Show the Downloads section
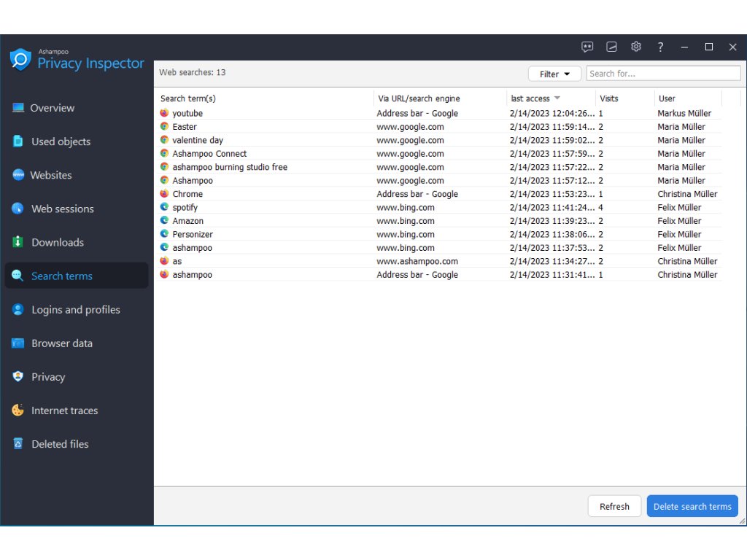This screenshot has height=560, width=747. (58, 242)
